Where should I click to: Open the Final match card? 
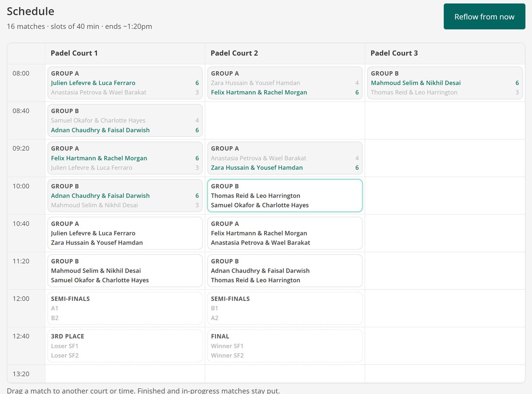click(x=285, y=346)
